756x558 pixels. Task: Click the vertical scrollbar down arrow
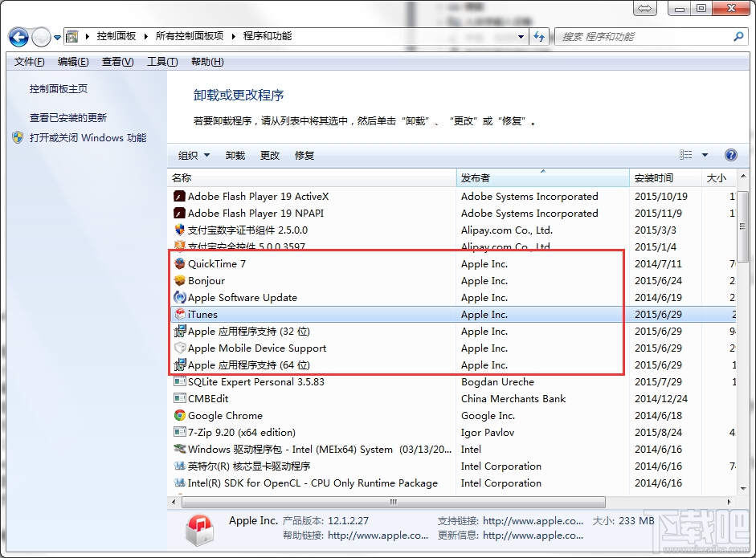(742, 488)
